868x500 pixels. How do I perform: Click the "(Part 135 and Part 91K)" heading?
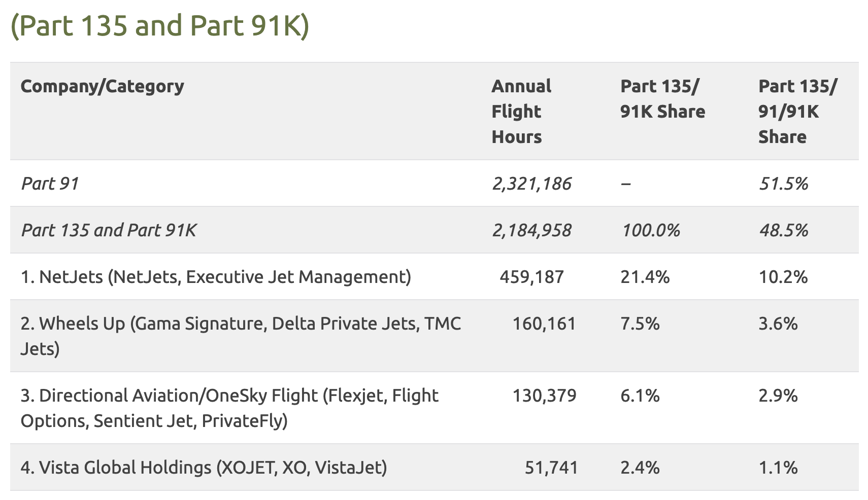[159, 26]
